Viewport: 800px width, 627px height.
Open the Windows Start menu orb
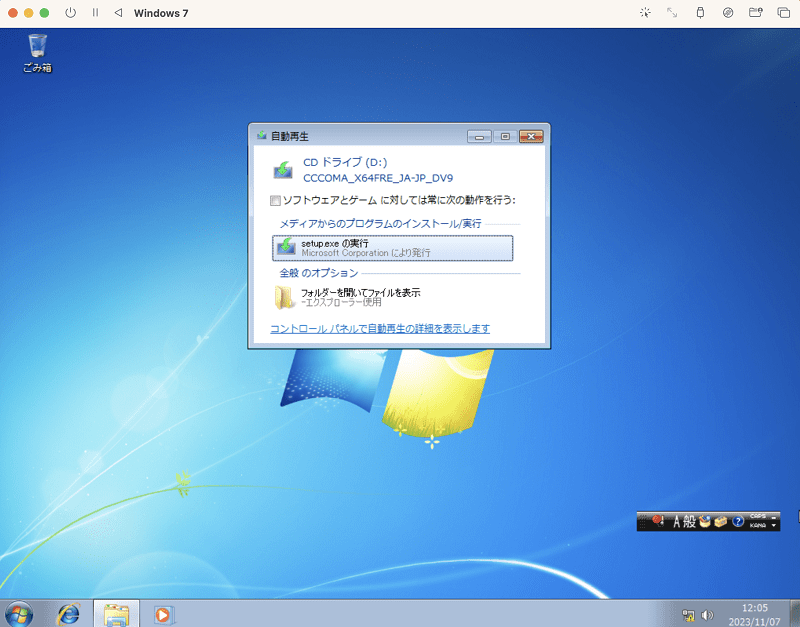coord(19,613)
